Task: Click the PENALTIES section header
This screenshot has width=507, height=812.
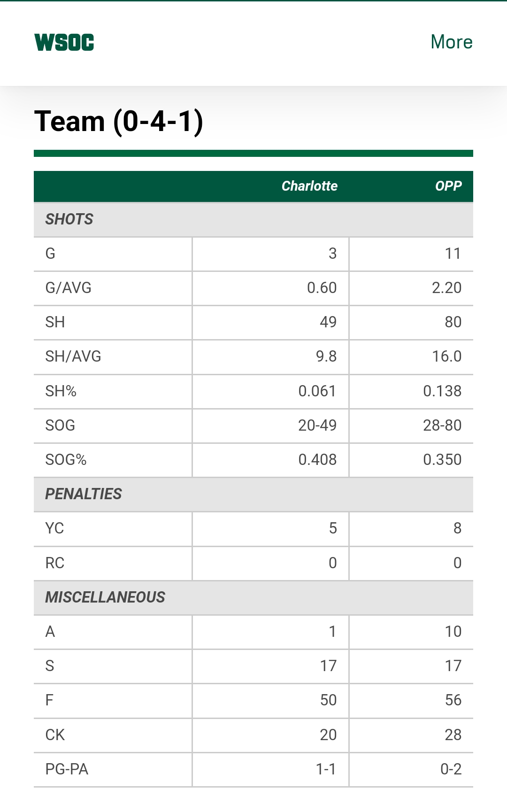Action: click(x=84, y=494)
